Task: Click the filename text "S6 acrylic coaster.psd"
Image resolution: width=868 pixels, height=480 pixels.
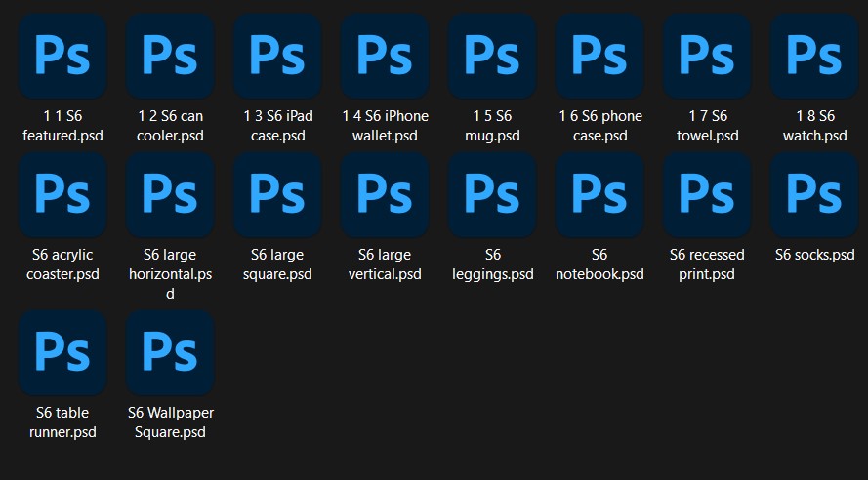Action: click(x=62, y=264)
